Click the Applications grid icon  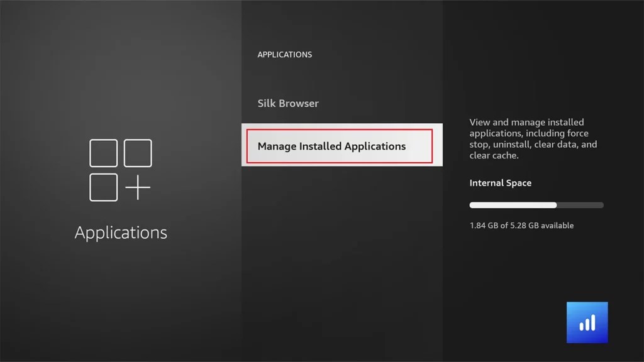[121, 170]
